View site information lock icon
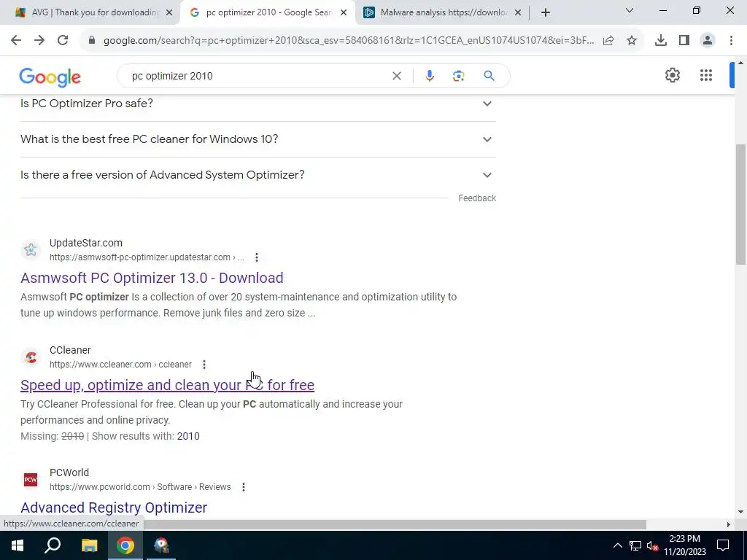 click(92, 41)
